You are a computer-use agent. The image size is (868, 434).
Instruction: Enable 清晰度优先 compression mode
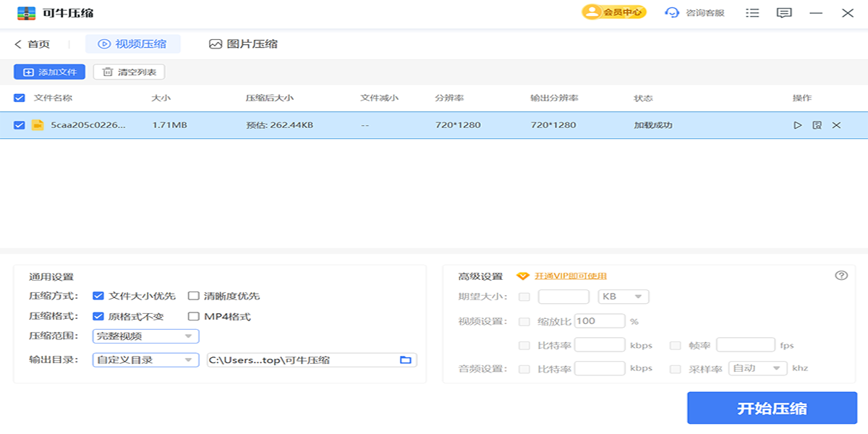coord(194,296)
